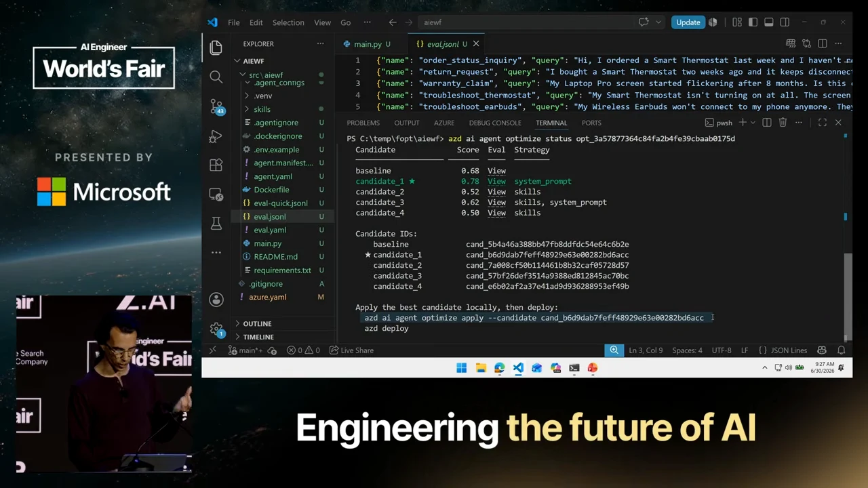The image size is (868, 488).
Task: Open terminal panel more actions ellipsis
Action: coord(799,123)
